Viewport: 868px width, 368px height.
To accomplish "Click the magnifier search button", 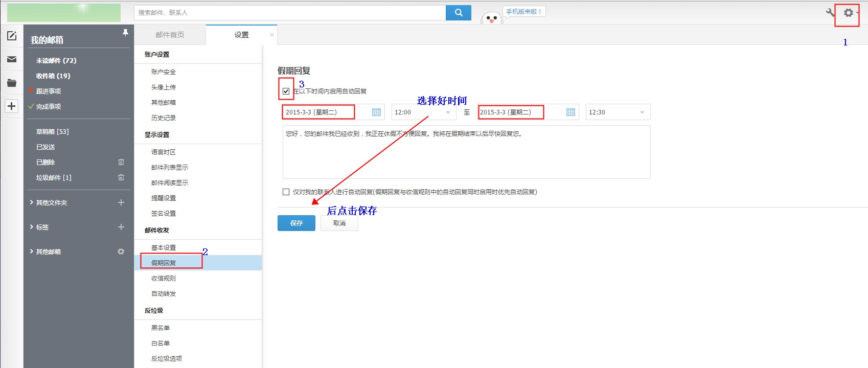I will [459, 13].
